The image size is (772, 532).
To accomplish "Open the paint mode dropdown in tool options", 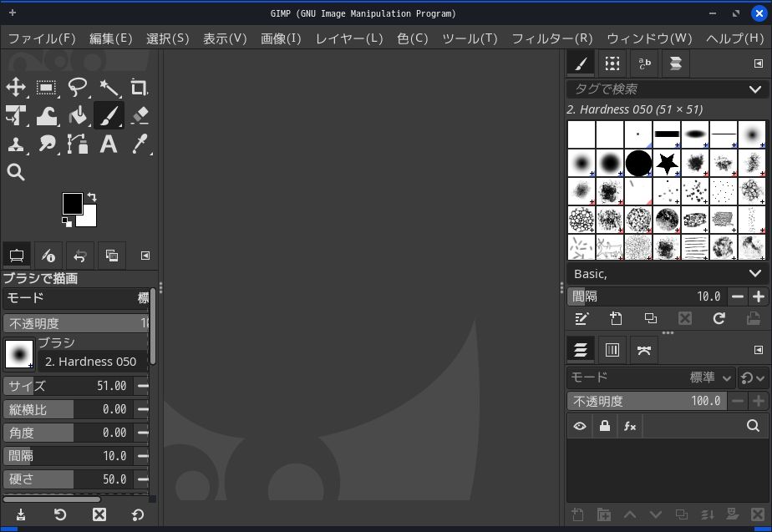I will (x=76, y=298).
